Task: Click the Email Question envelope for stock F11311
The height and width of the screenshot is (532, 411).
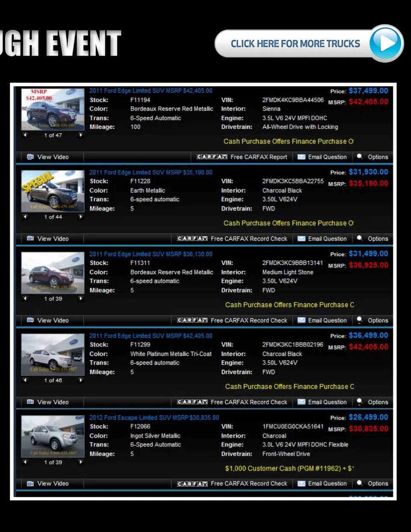Action: coord(301,320)
